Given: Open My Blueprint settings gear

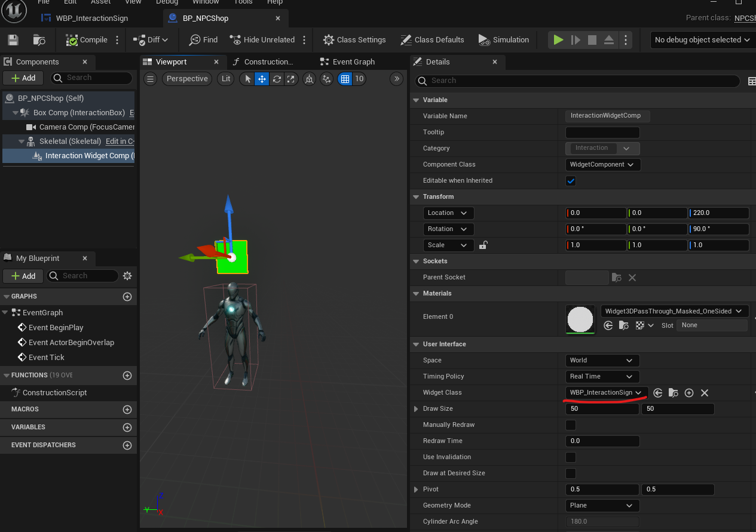Looking at the screenshot, I should [127, 276].
